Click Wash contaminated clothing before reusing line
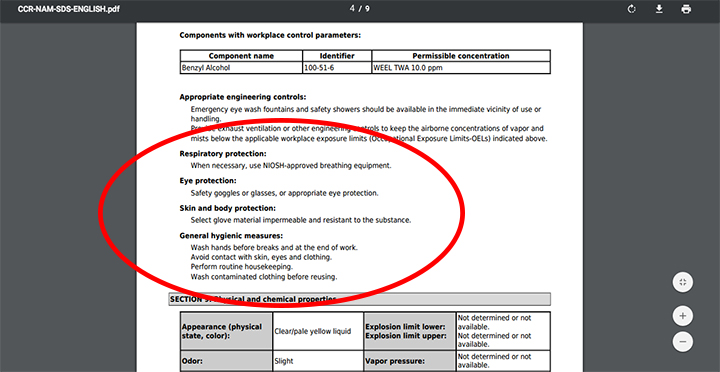This screenshot has height=372, width=720. click(x=264, y=277)
